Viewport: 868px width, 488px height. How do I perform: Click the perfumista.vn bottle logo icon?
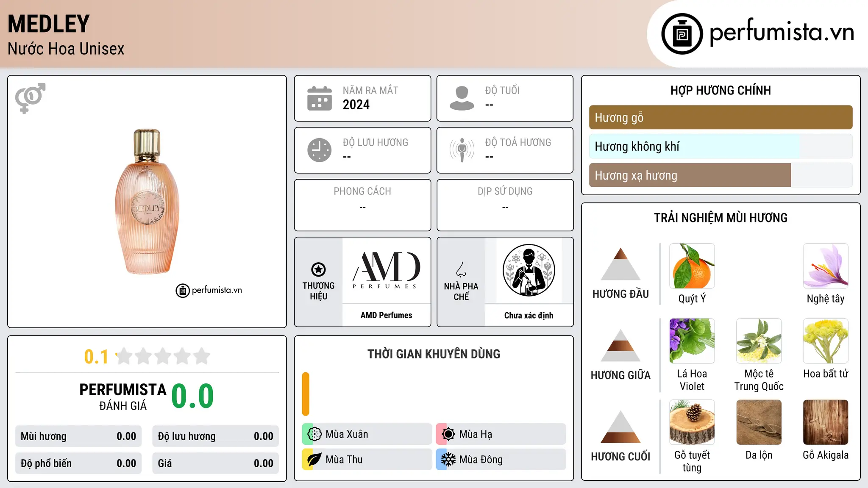[682, 34]
